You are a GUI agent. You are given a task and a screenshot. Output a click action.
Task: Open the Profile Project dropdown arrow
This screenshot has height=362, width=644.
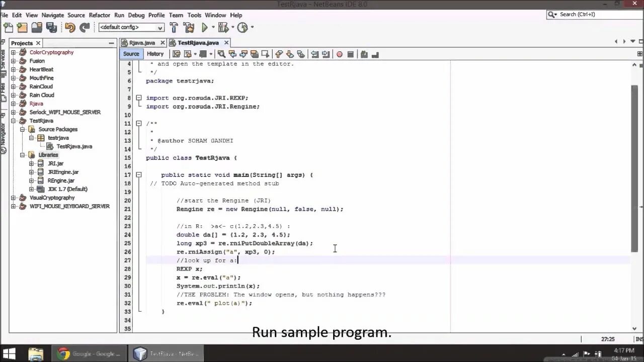click(252, 28)
